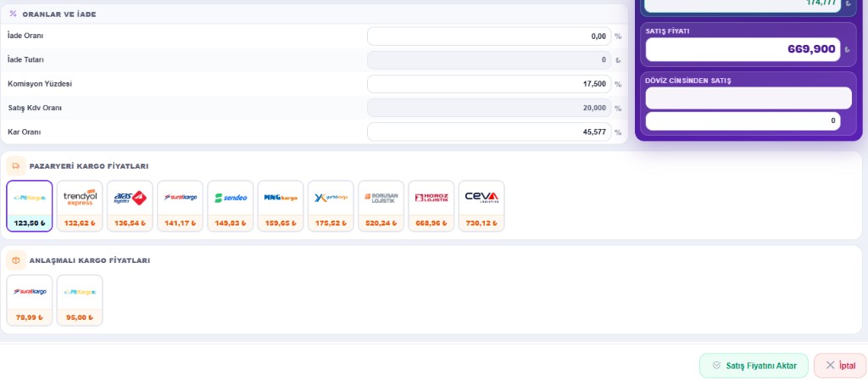The image size is (868, 380).
Task: Click the Döviz Cinsinden Satış currency box
Action: 748,98
